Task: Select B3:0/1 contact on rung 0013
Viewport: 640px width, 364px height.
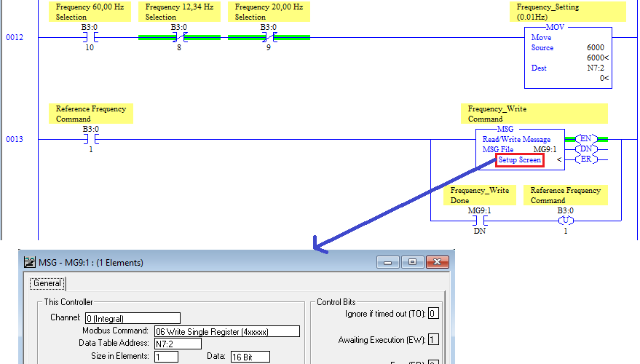Action: tap(90, 140)
